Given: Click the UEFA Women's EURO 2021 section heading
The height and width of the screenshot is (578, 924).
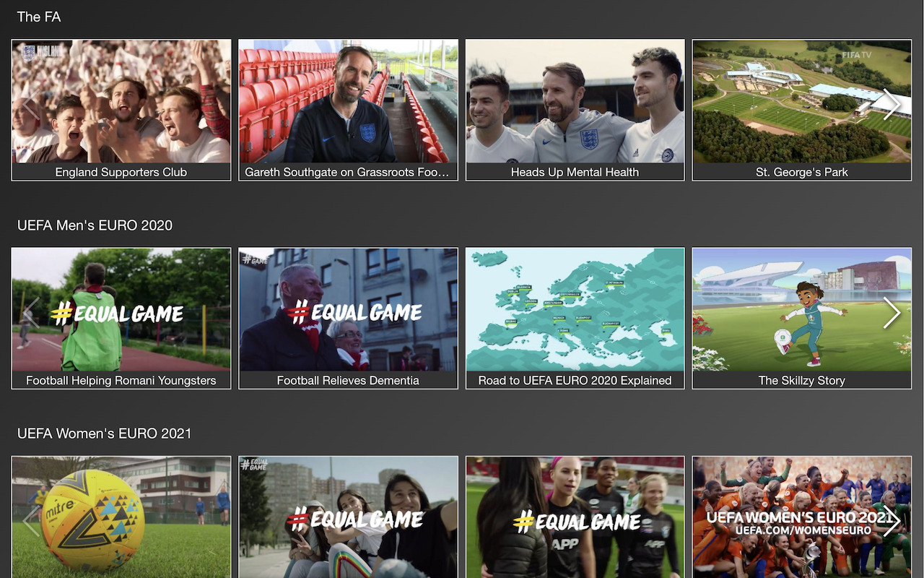Looking at the screenshot, I should 105,433.
